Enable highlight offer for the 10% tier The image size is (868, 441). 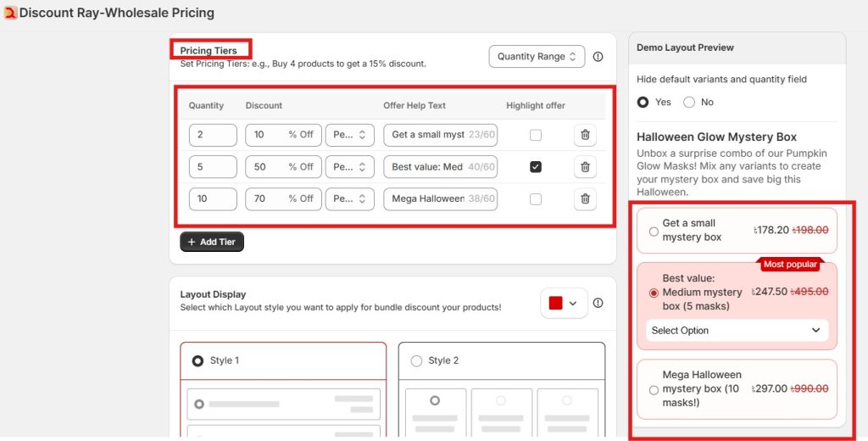(x=535, y=135)
